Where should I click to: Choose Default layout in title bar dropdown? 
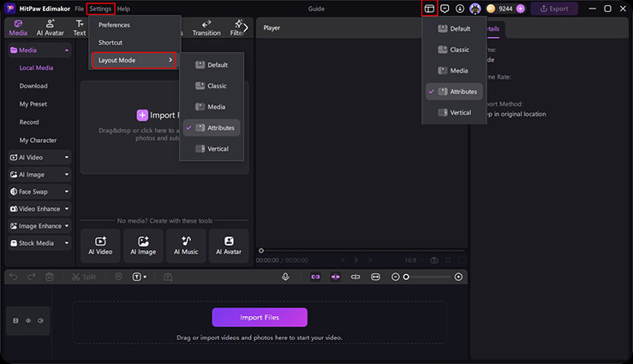[x=454, y=28]
